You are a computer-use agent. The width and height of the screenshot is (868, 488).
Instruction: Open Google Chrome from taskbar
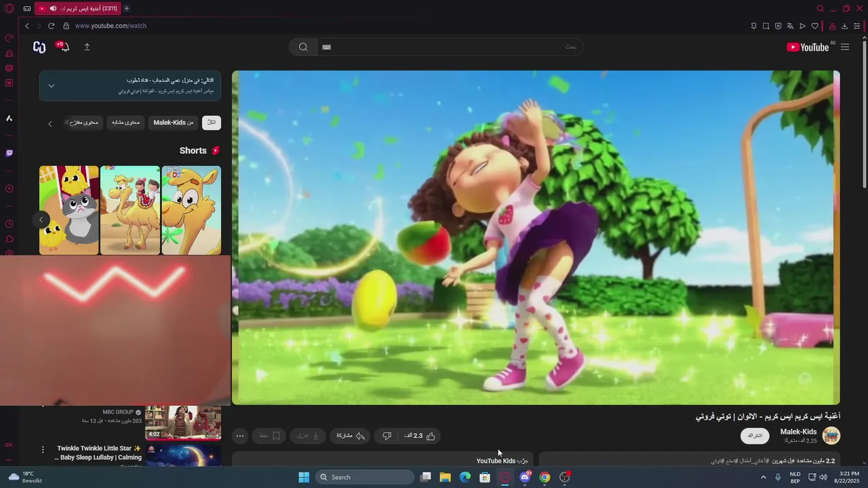tap(545, 477)
